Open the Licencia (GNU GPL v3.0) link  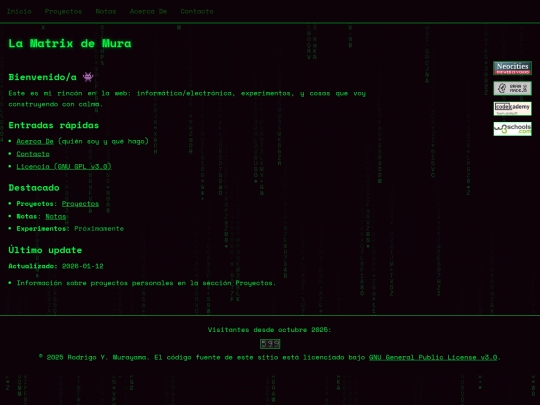(x=64, y=166)
